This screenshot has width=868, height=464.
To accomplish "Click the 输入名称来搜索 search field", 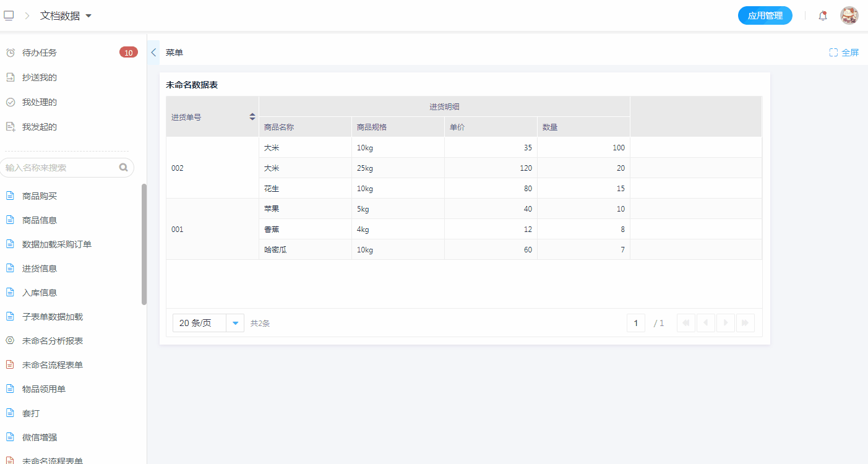I will (61, 168).
